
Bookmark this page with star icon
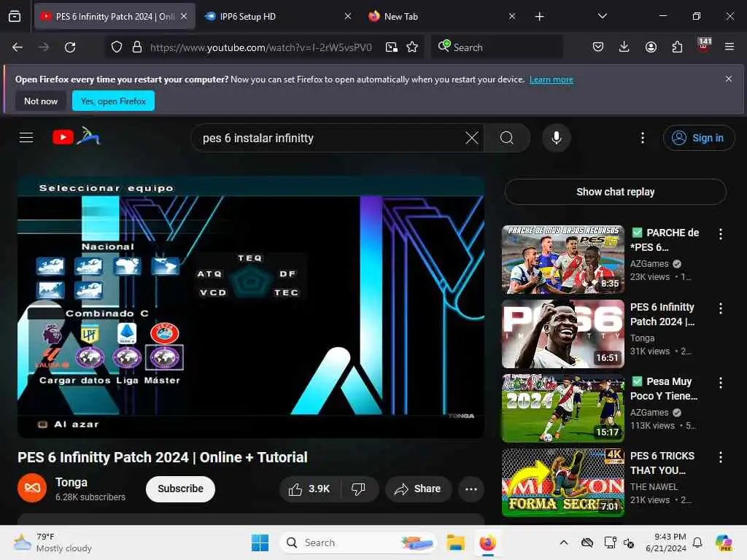[x=412, y=47]
